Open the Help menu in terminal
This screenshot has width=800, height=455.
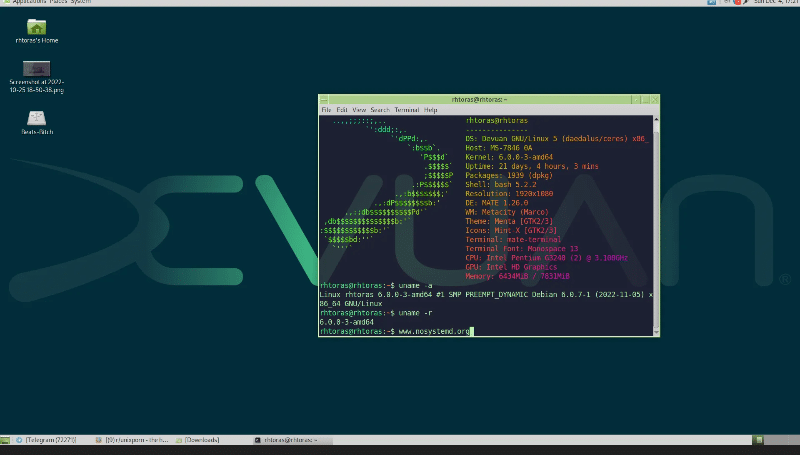[431, 110]
